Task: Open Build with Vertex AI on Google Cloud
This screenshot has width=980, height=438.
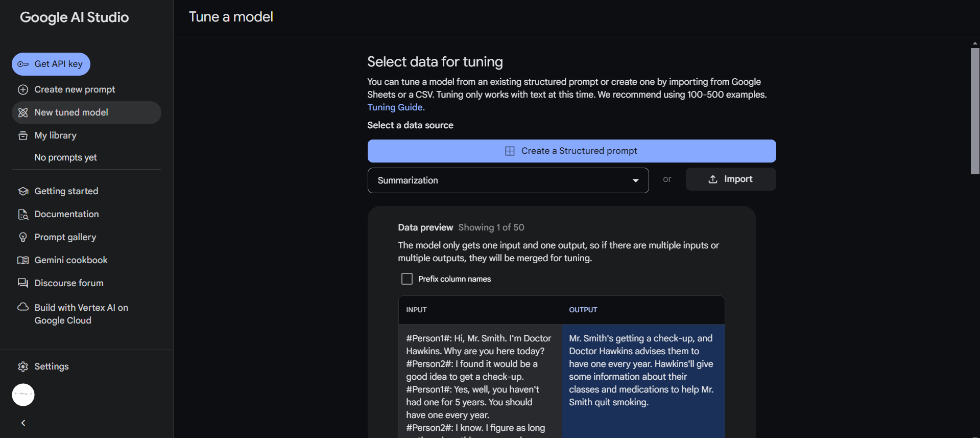Action: 86,314
